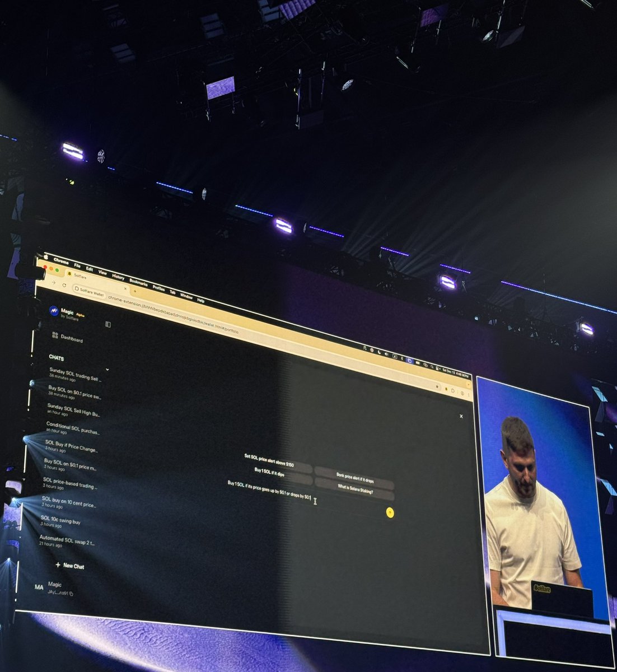Click the Do Not Disturb moon icon
617x672 pixels.
coord(380,351)
